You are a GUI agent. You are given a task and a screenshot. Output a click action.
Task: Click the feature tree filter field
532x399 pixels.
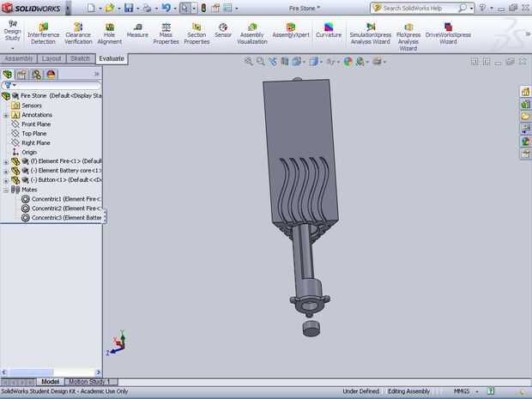click(51, 85)
